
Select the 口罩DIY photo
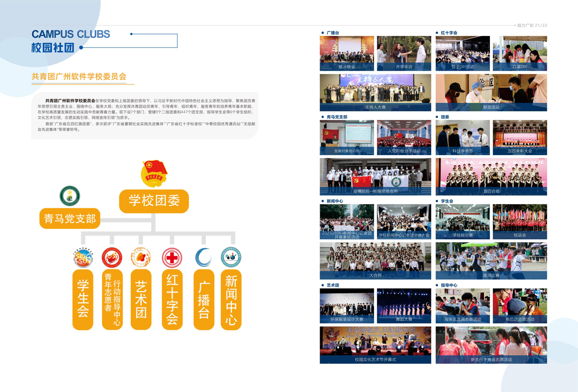pos(520,53)
